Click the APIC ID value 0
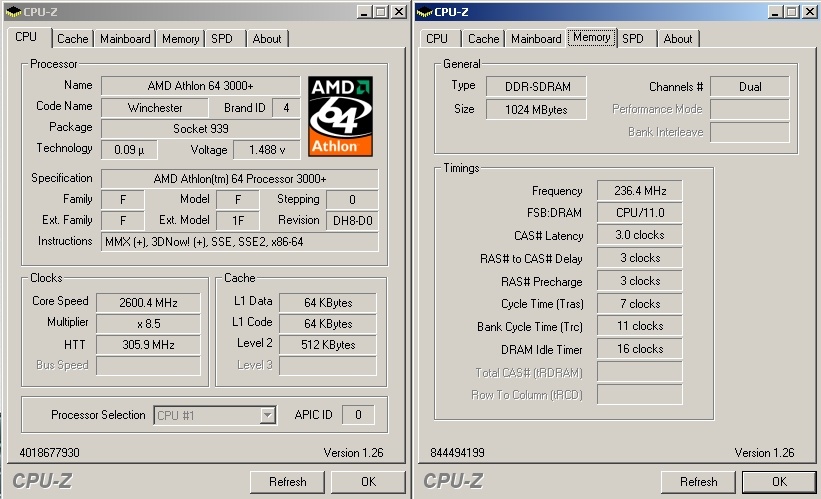 [x=358, y=415]
